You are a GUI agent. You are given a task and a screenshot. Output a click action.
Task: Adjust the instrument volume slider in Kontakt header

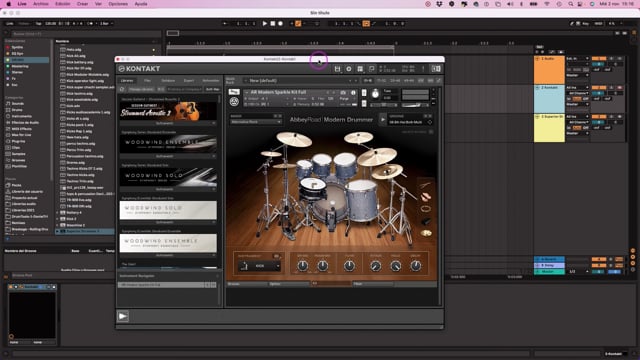coord(415,105)
